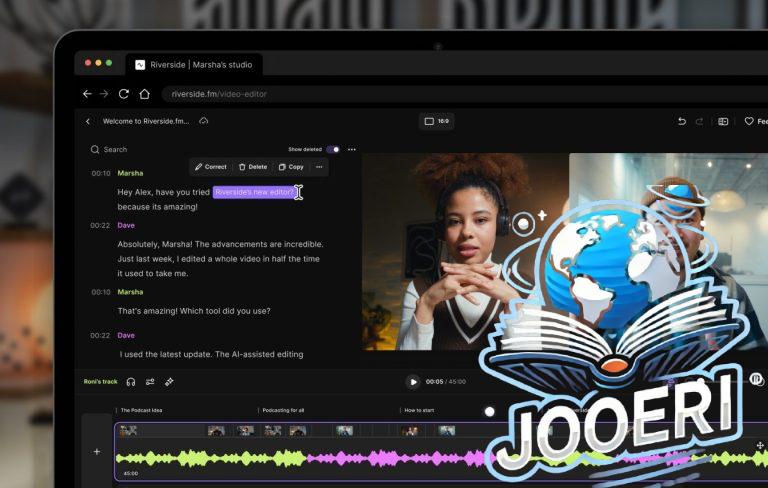
Task: Click the line "That's amazing! Which tool did you use?"
Action: click(194, 311)
